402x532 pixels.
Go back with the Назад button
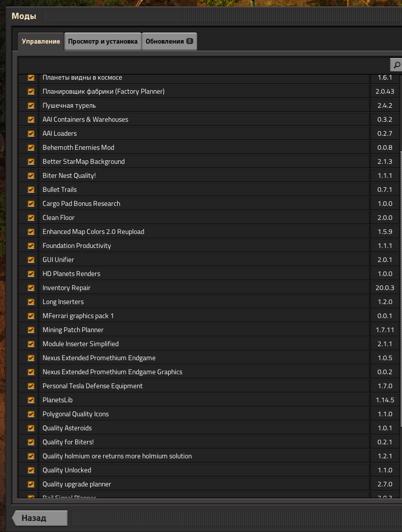(40, 518)
